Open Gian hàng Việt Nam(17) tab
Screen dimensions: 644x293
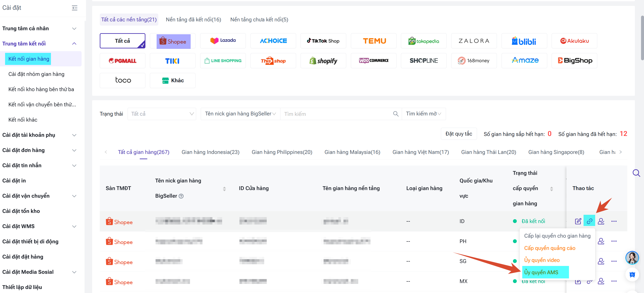pos(421,152)
